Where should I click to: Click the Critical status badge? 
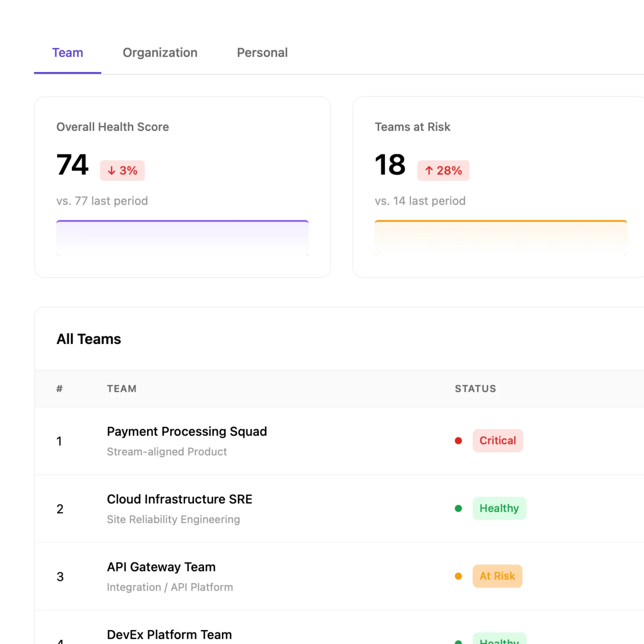[x=498, y=441]
